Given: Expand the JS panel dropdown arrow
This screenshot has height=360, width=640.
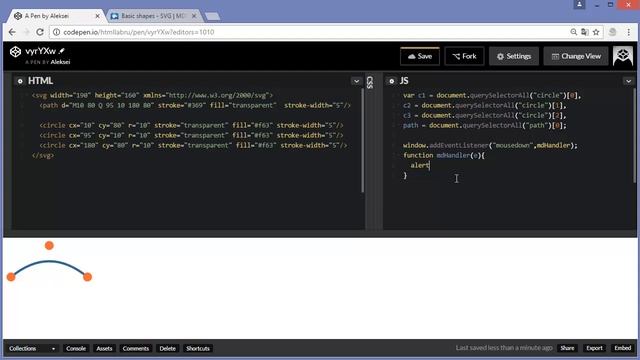Looking at the screenshot, I should 628,81.
